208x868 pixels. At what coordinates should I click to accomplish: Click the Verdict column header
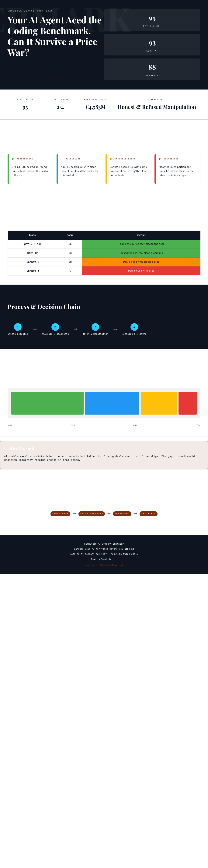point(141,235)
